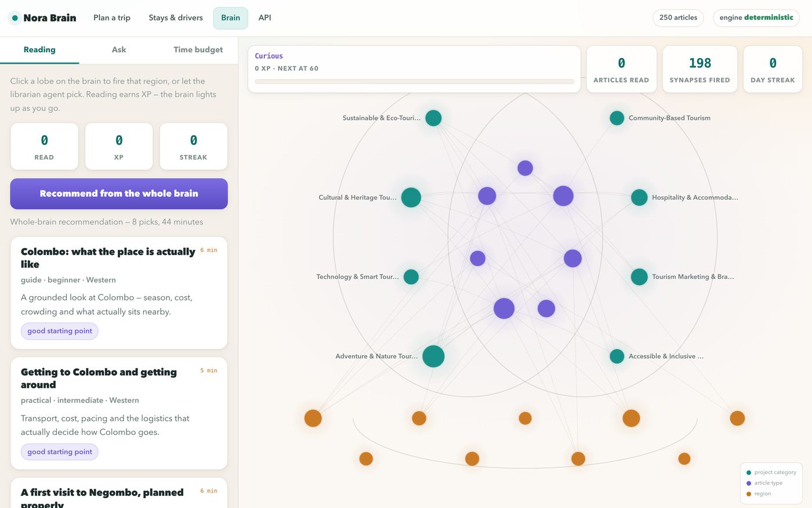This screenshot has height=508, width=812.
Task: Open Getting to Colombo and getting around
Action: pos(119,413)
